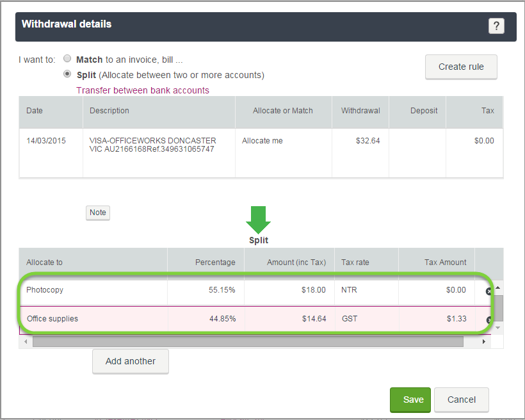Click the split list scroll-up arrow
The height and width of the screenshot is (420, 525).
point(498,287)
